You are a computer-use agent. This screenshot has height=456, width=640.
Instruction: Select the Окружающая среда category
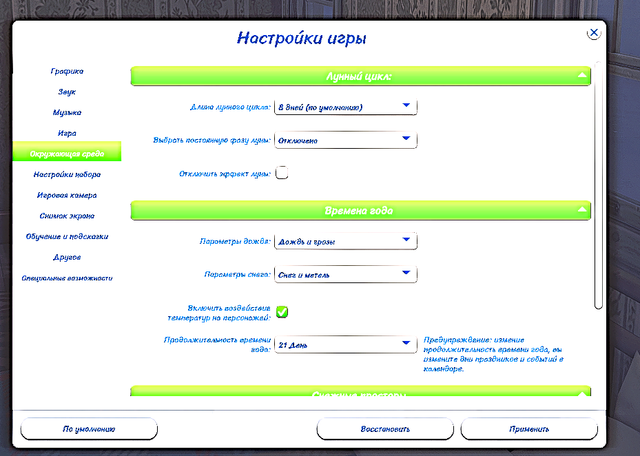[x=67, y=151]
